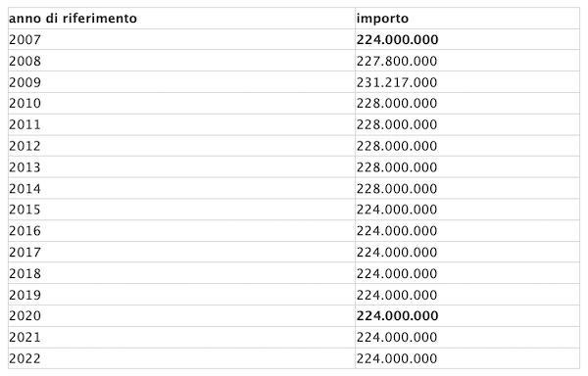Image resolution: width=588 pixels, height=376 pixels.
Task: Select the 227.800.000 amount cell
Action: click(467, 61)
